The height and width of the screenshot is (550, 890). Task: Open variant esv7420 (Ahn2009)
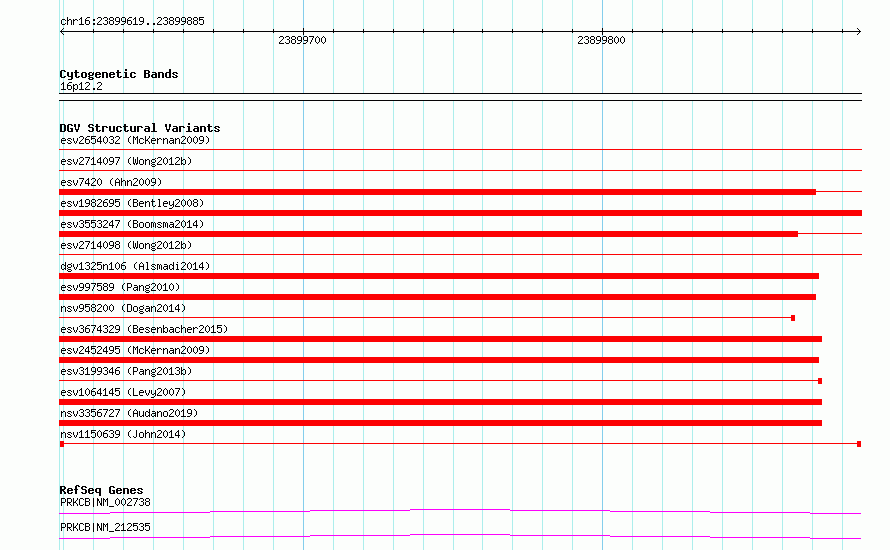[111, 182]
